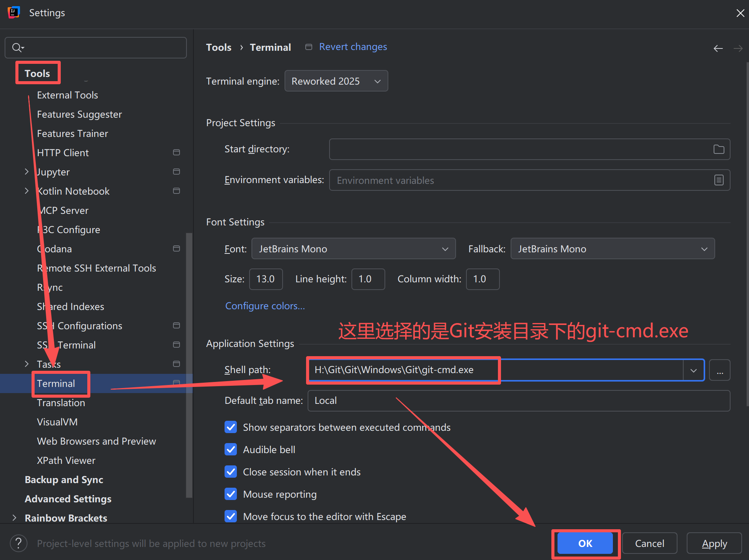Click the project-level icon beside Tasks
Viewport: 749px width, 560px height.
click(x=176, y=364)
